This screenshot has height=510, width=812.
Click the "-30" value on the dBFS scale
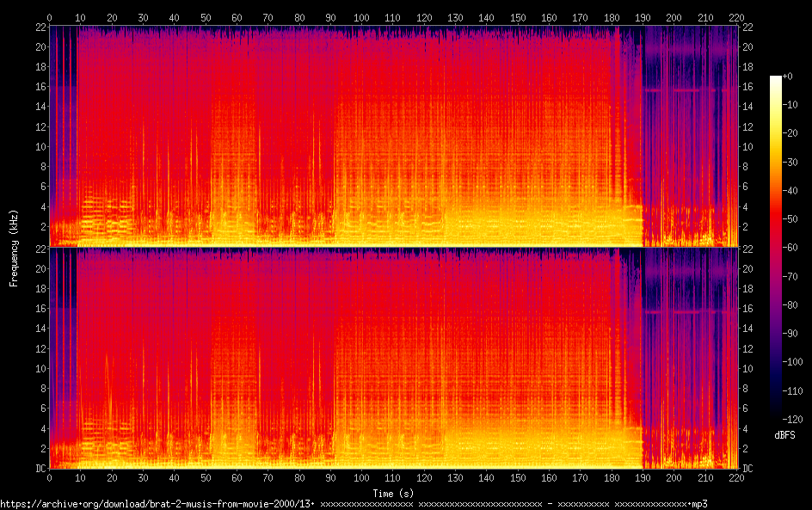tap(790, 162)
